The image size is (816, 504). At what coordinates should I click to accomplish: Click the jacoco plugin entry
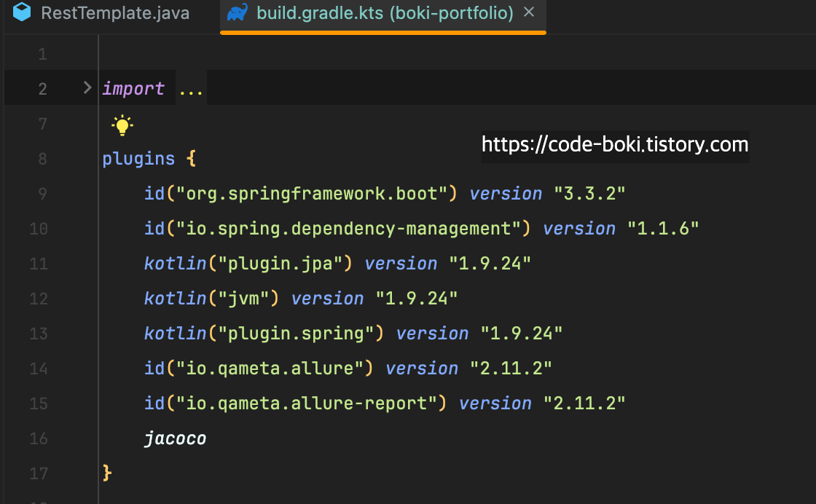(176, 438)
